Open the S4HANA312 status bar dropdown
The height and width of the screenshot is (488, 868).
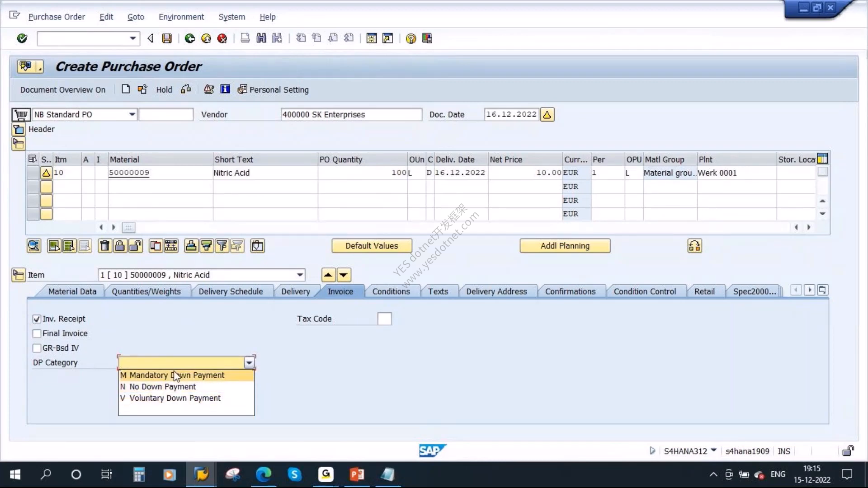point(714,450)
